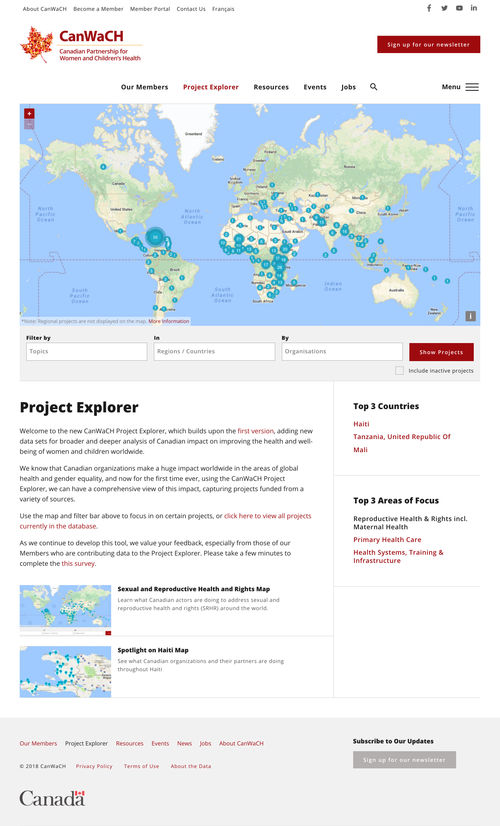Click Spotlight on Haiti Map title
Viewport: 500px width, 826px height.
153,650
